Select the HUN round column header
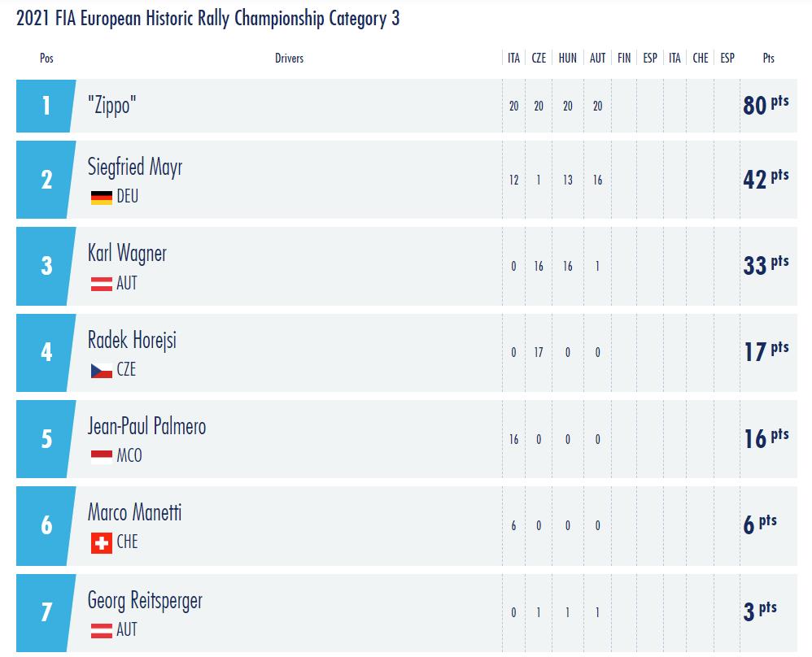 pyautogui.click(x=568, y=58)
